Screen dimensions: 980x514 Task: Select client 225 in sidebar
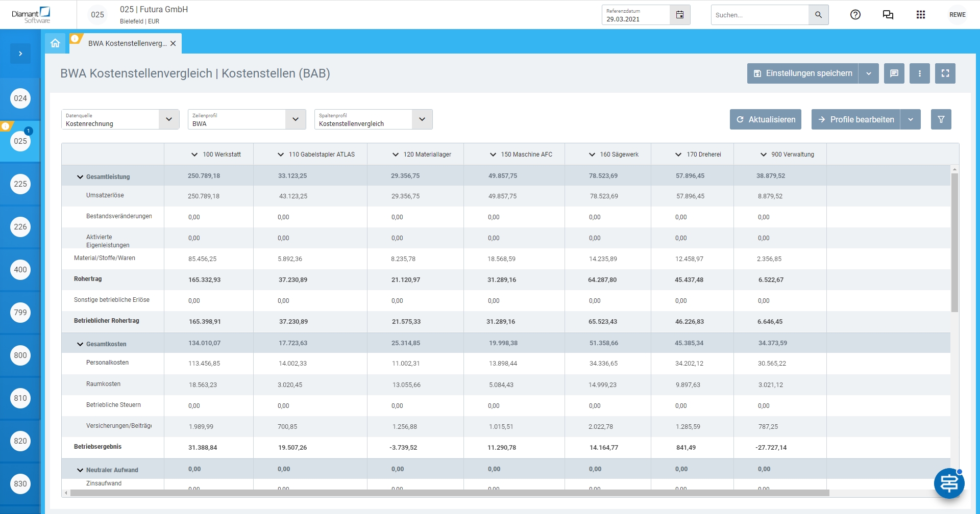[20, 184]
